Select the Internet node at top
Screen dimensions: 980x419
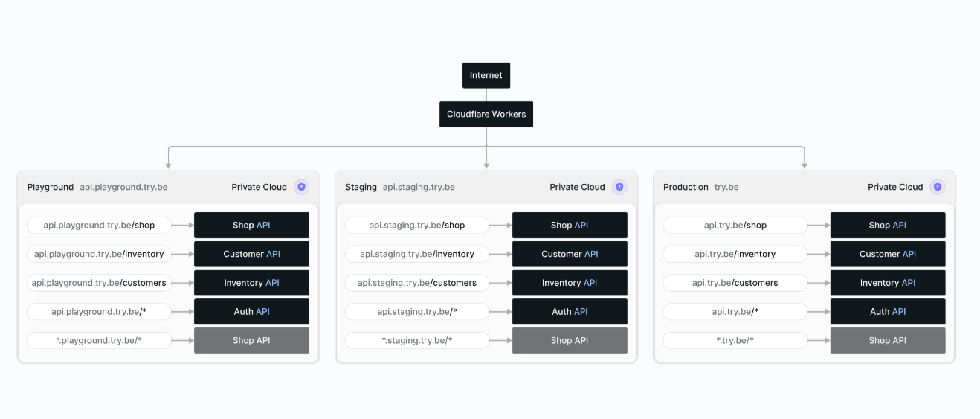[x=486, y=75]
